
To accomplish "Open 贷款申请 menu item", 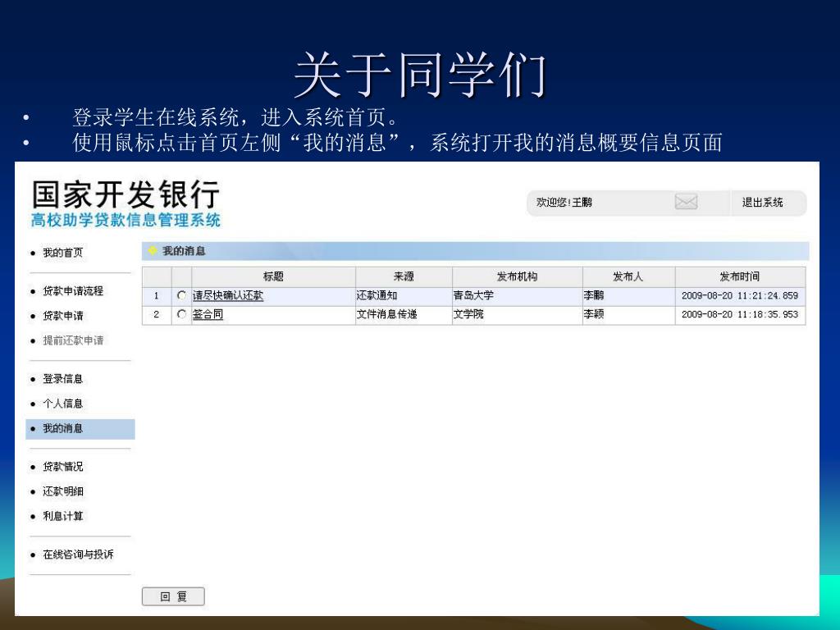I will click(x=62, y=316).
